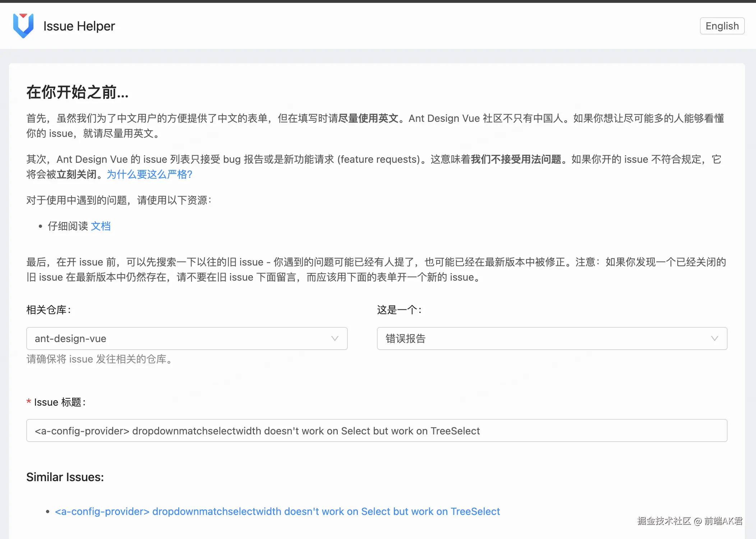
Task: Open the 文档 documentation link
Action: coord(101,226)
